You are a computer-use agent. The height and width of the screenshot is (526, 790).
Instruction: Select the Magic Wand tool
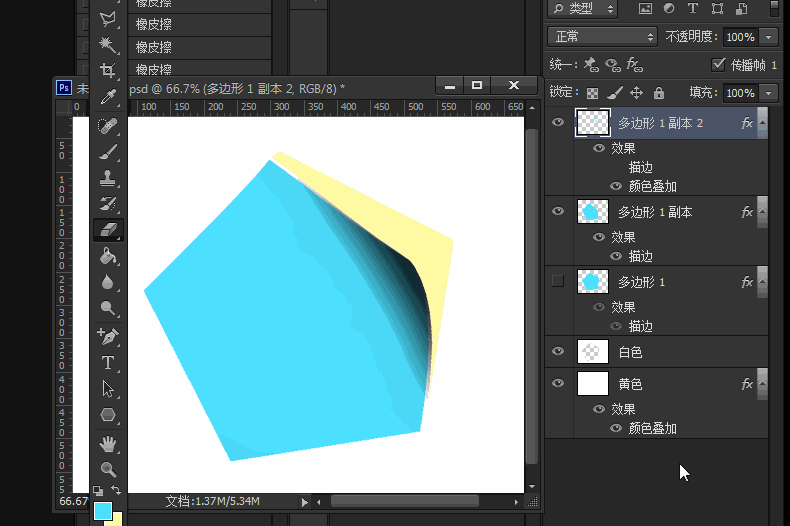108,45
